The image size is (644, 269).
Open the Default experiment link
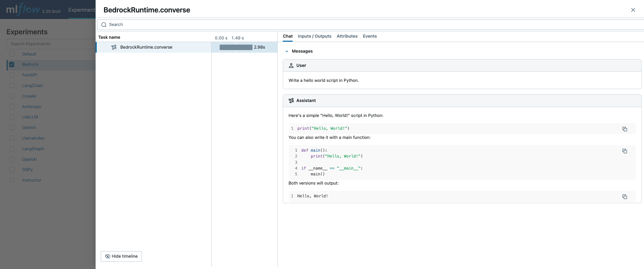[x=29, y=54]
